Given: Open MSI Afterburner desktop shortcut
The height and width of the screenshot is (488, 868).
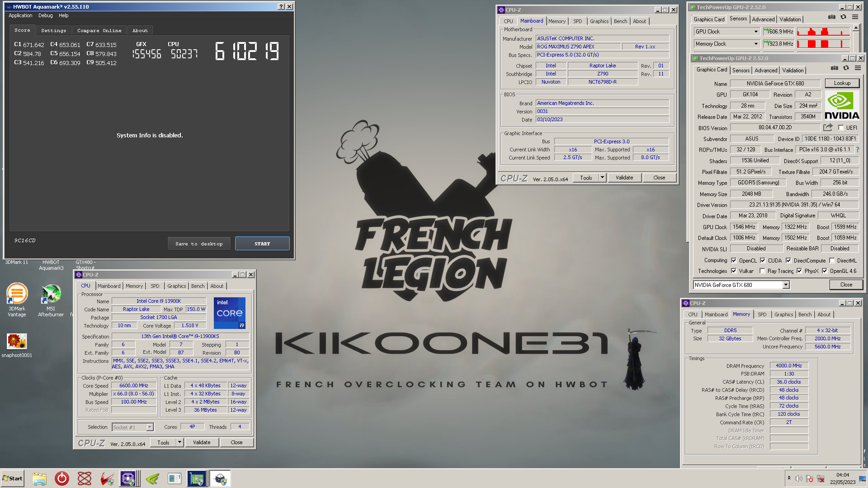Looking at the screenshot, I should pos(51,300).
